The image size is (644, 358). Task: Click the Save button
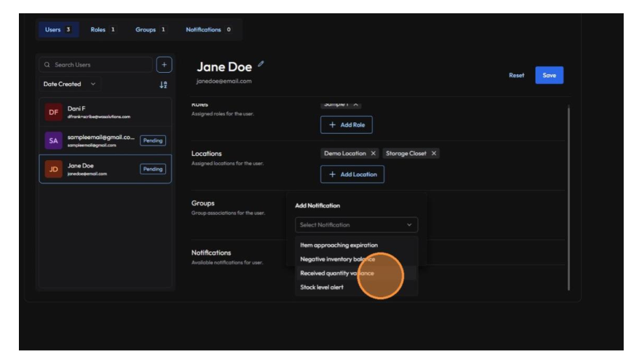(549, 76)
